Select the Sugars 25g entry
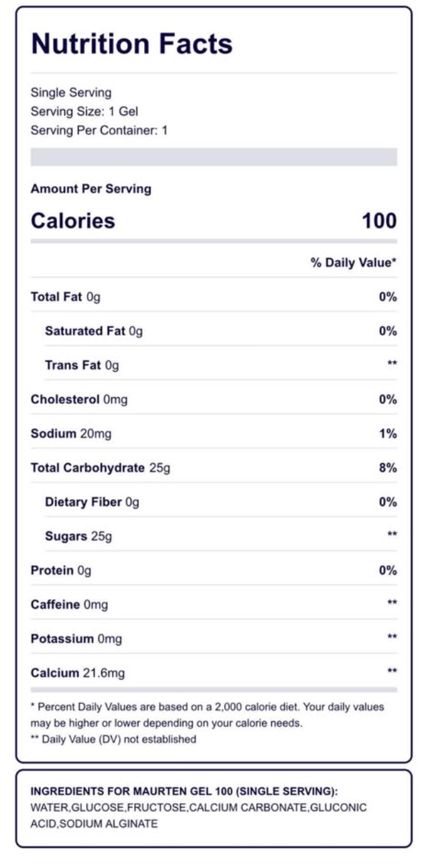Viewport: 422px width, 868px height. pos(78,536)
